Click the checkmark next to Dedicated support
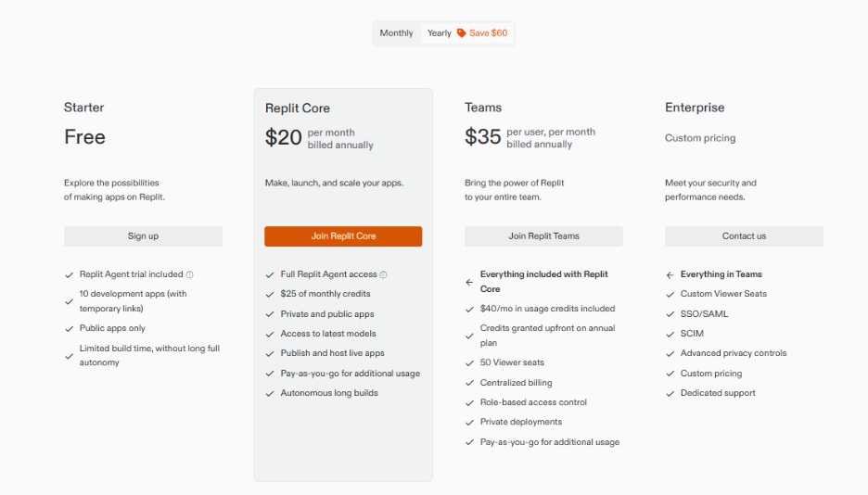Image resolution: width=868 pixels, height=495 pixels. 670,394
